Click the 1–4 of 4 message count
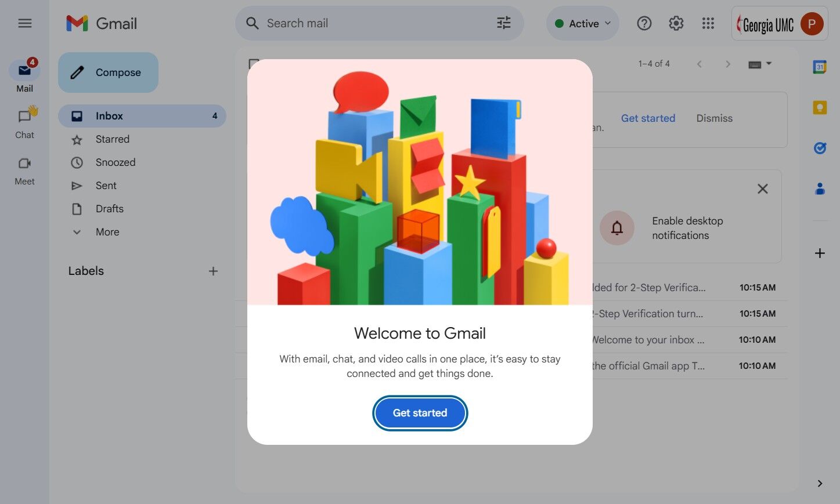Screen dimensions: 840x504 (x=654, y=64)
